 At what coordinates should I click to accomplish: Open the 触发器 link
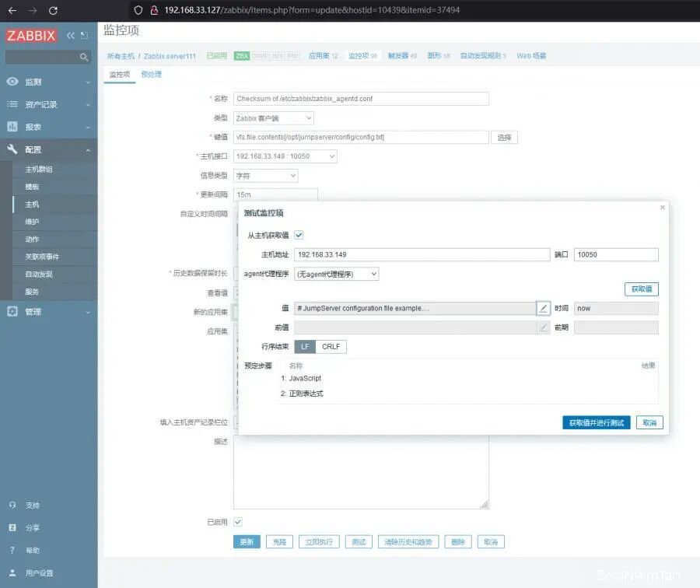(398, 56)
